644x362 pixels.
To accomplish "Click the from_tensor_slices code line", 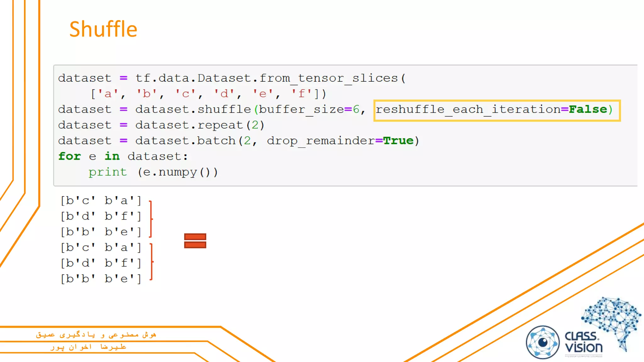I will (x=232, y=78).
